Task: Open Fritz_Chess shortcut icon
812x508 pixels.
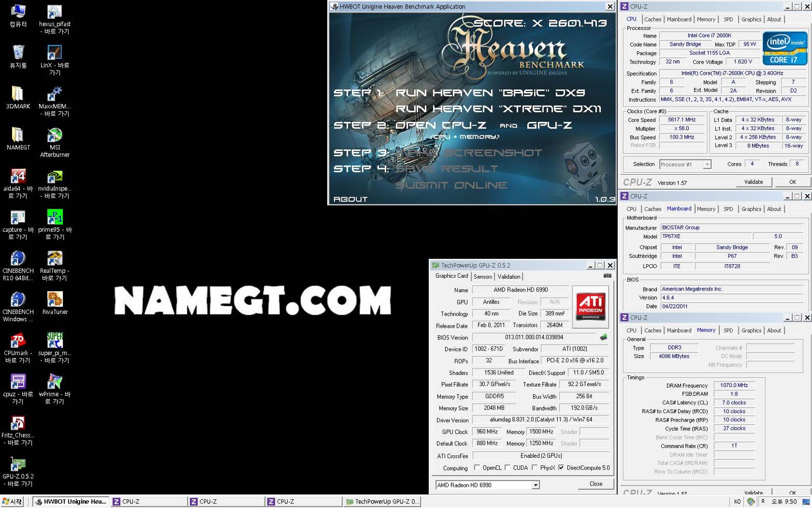Action: tap(18, 431)
